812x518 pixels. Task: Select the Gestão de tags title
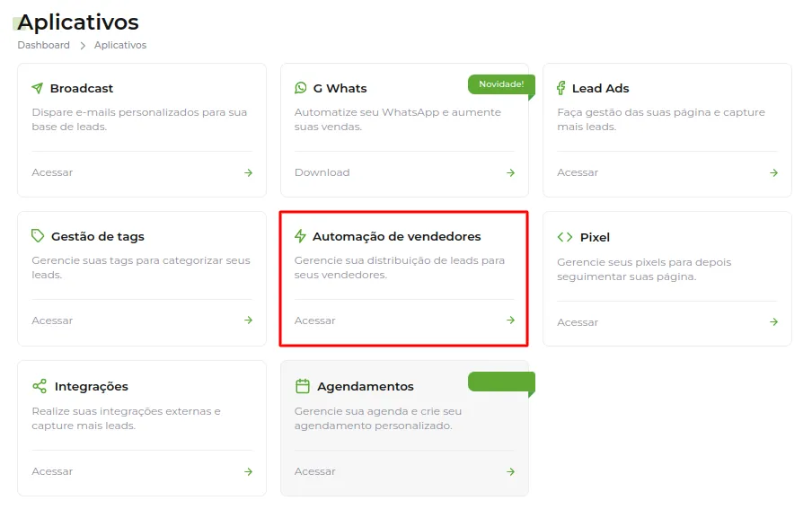pyautogui.click(x=97, y=236)
